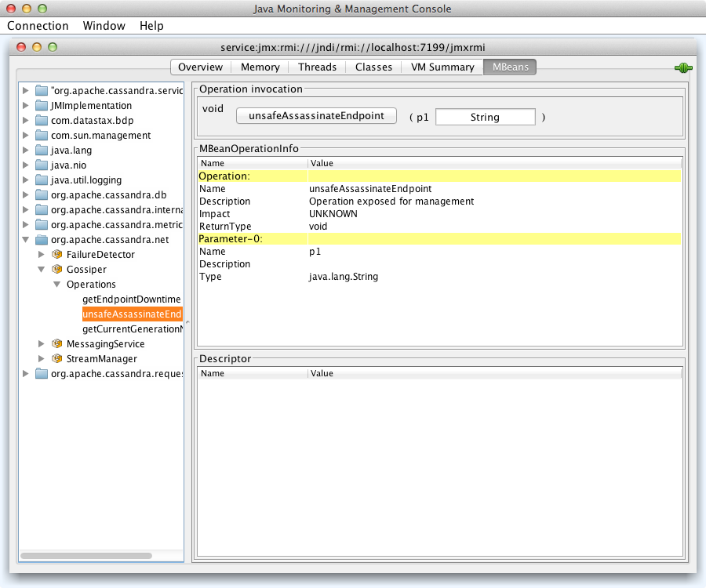Select getEndpointDowntime operation in tree

tap(131, 299)
